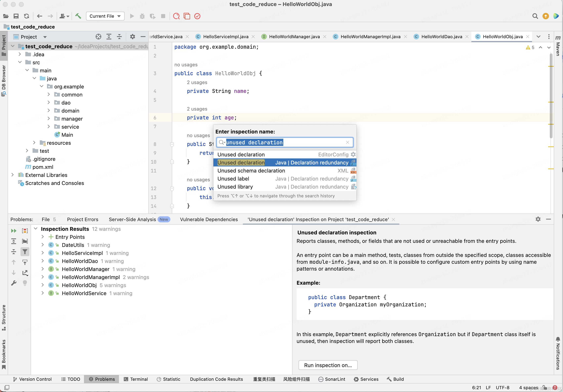Open Project Errors tab

(83, 219)
